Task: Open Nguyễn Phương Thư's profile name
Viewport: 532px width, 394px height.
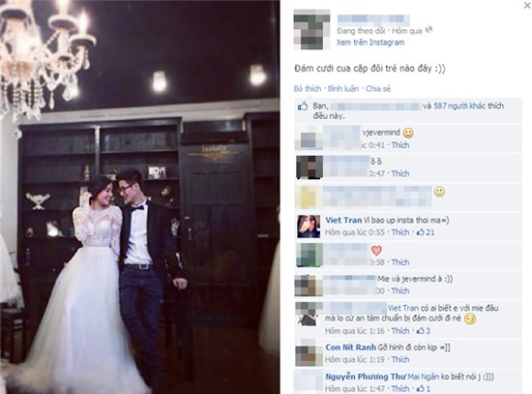Action: (x=366, y=377)
